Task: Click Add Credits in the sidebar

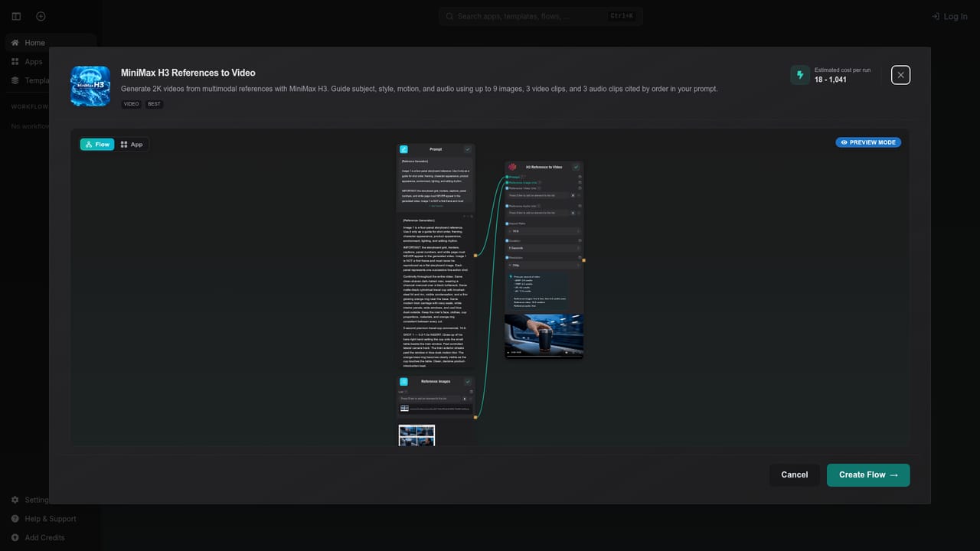Action: pos(51,537)
